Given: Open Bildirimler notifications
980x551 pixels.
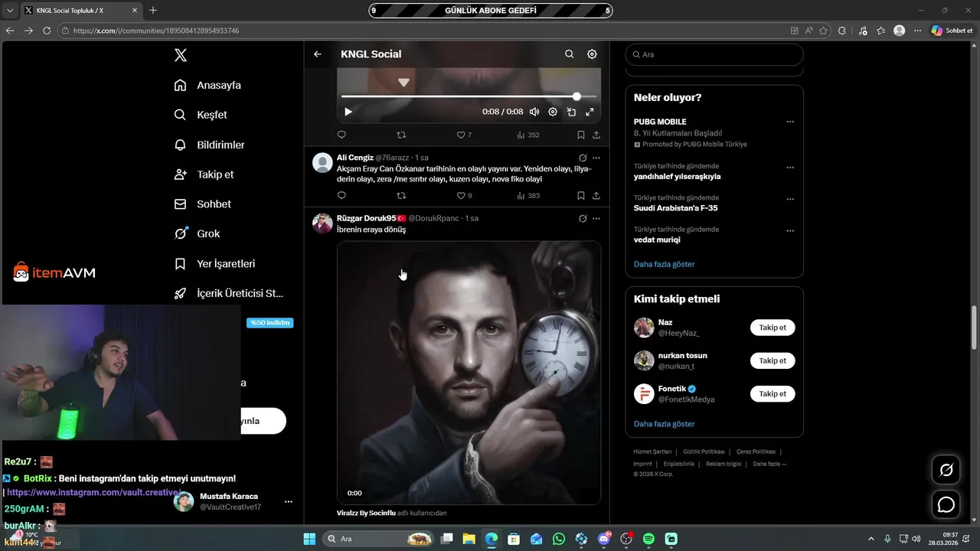Looking at the screenshot, I should point(209,145).
